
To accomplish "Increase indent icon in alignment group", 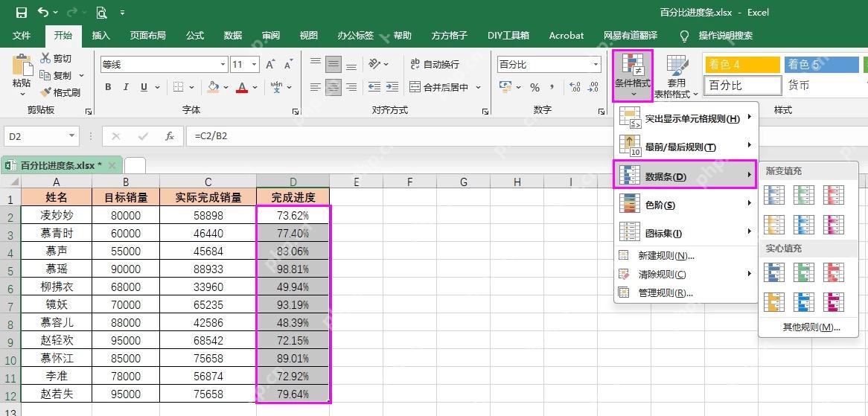I will click(392, 87).
